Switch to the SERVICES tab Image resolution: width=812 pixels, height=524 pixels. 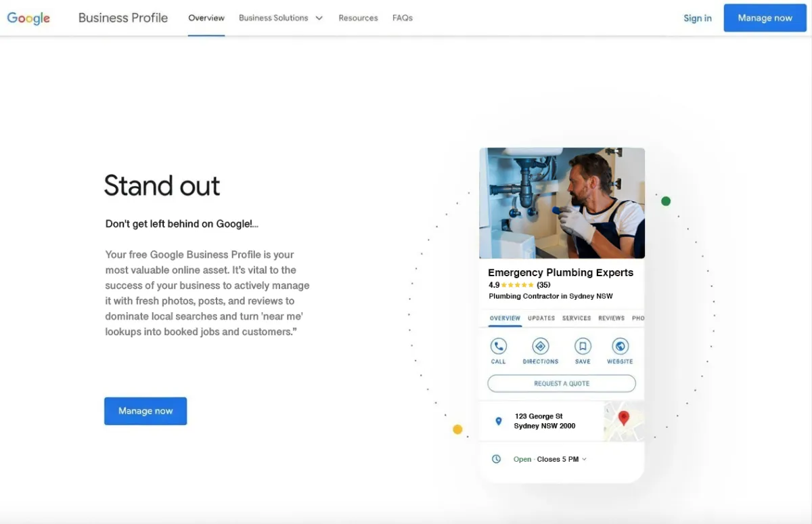click(577, 318)
